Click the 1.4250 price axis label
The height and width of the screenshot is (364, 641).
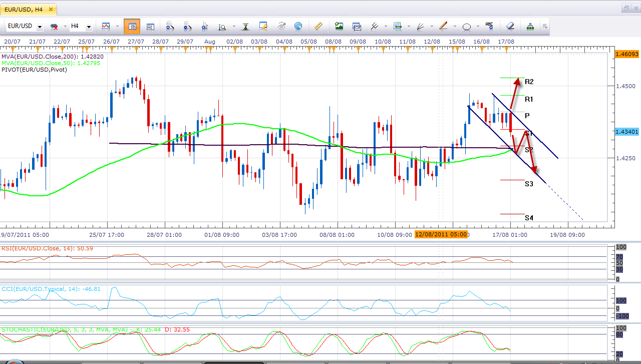point(626,158)
